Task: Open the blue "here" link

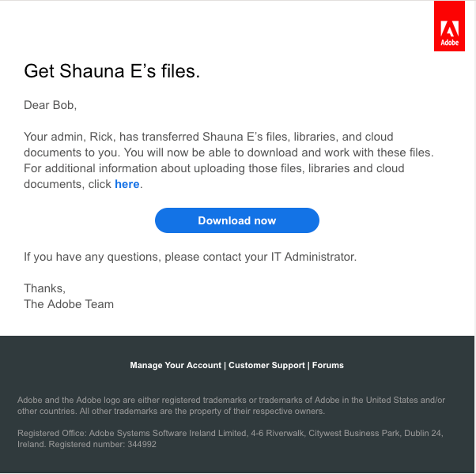Action: click(127, 184)
